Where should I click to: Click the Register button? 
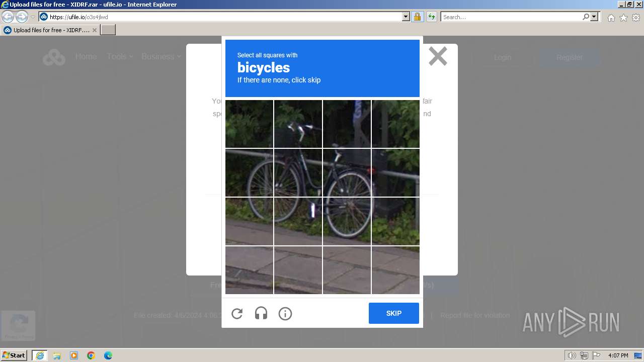coord(570,57)
